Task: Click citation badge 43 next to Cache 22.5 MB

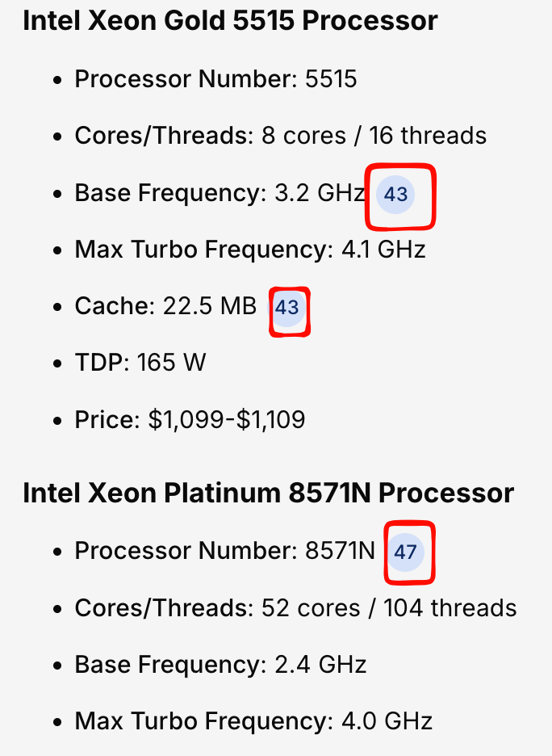Action: pos(287,308)
